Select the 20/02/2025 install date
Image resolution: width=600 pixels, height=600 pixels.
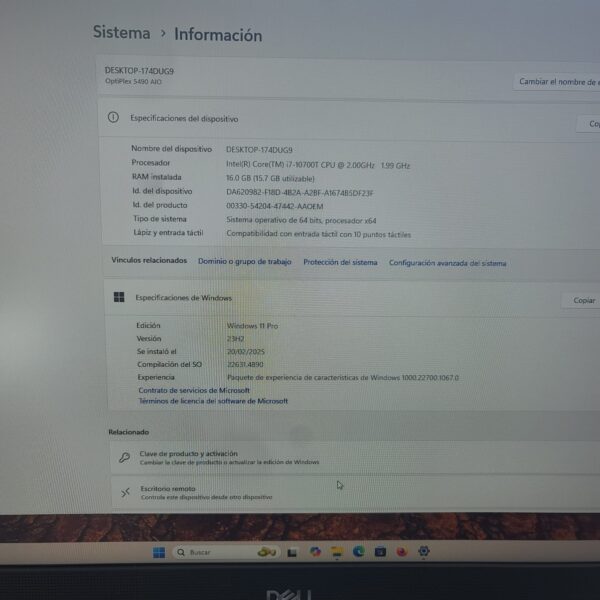coord(246,351)
